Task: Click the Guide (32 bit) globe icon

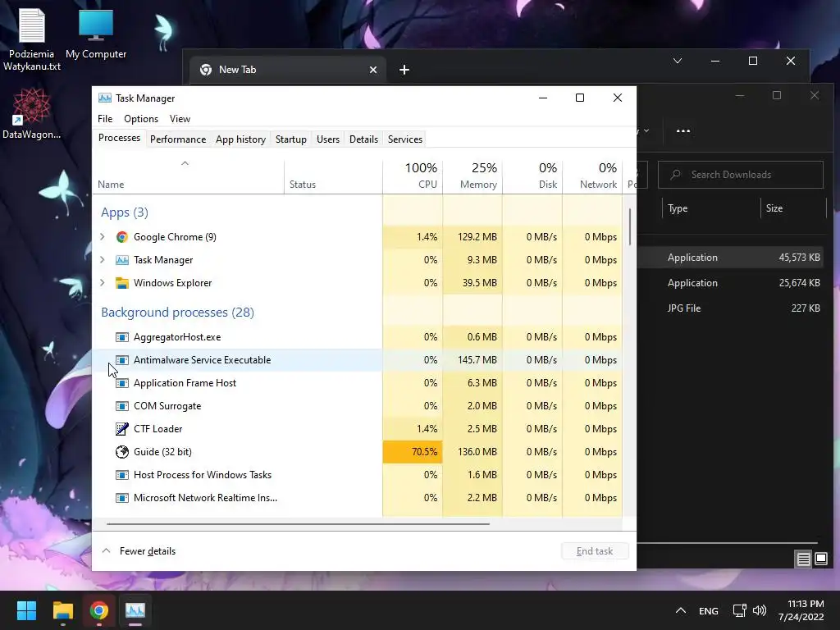Action: (x=122, y=452)
